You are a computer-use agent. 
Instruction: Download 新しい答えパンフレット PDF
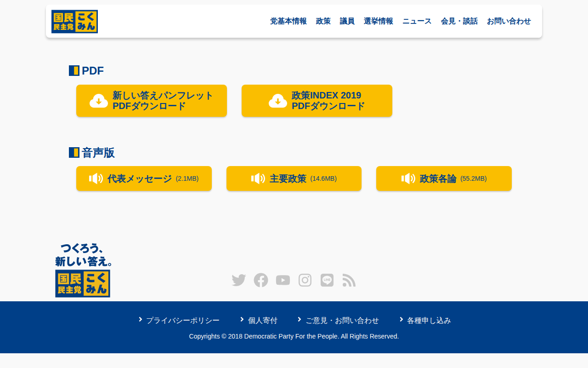(152, 101)
